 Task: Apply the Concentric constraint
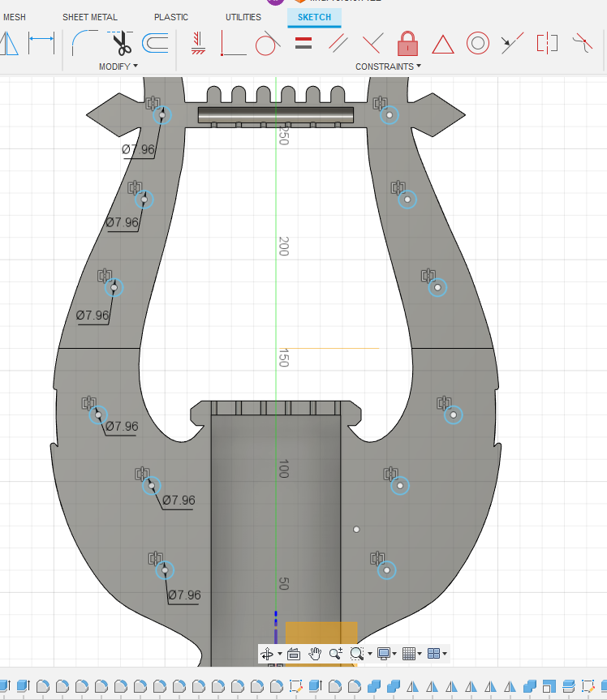click(477, 43)
